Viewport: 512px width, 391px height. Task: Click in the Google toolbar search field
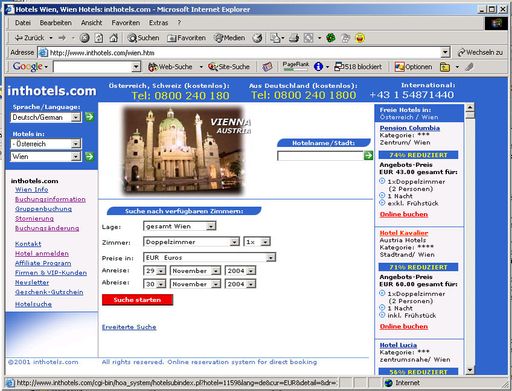click(93, 67)
